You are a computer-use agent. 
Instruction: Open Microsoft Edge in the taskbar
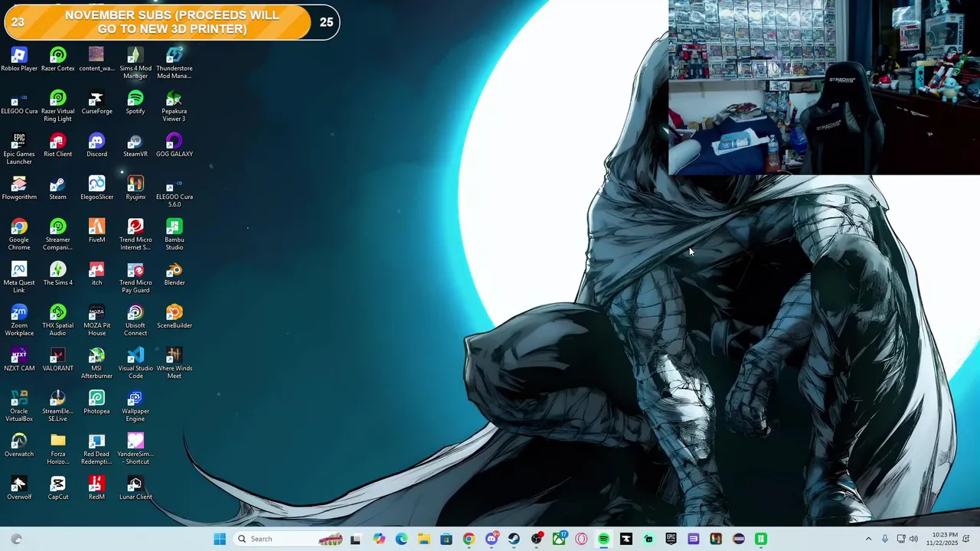401,539
